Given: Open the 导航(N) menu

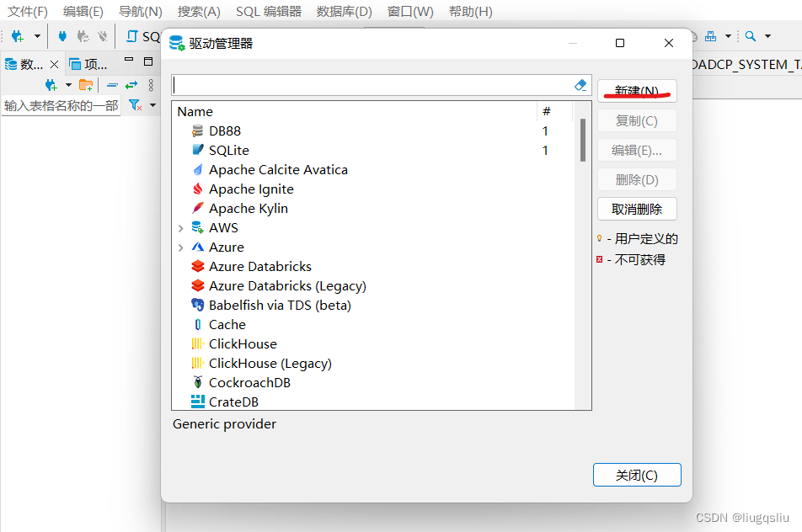Looking at the screenshot, I should click(140, 11).
